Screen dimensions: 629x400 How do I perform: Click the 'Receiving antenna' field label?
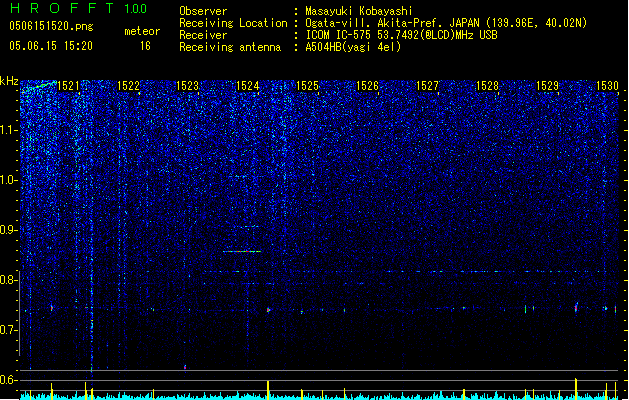[x=230, y=47]
